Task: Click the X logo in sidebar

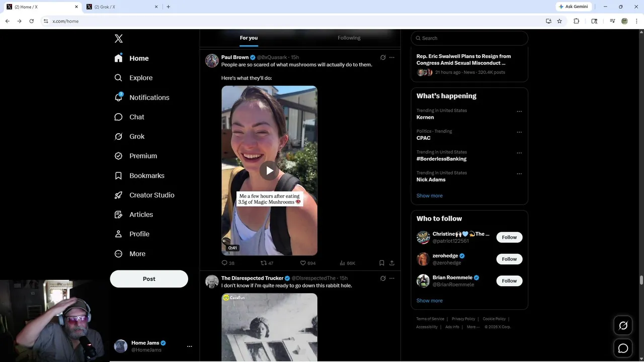Action: (x=119, y=39)
